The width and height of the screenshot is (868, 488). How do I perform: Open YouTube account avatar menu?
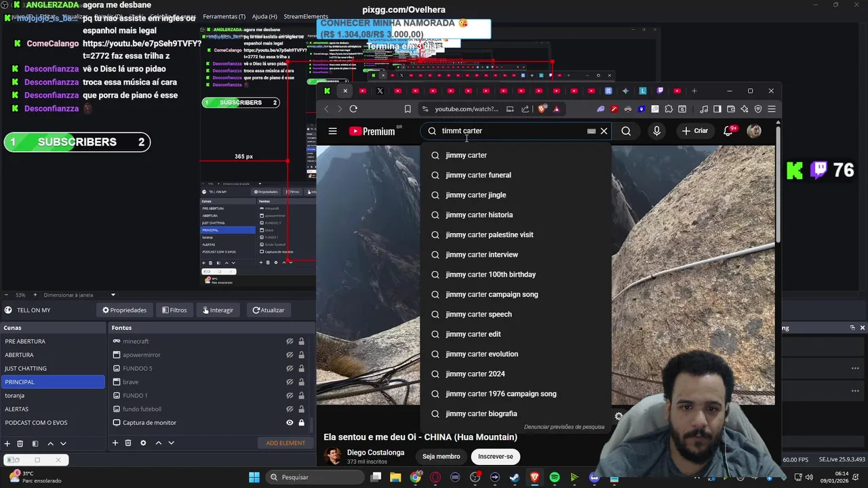pyautogui.click(x=754, y=131)
